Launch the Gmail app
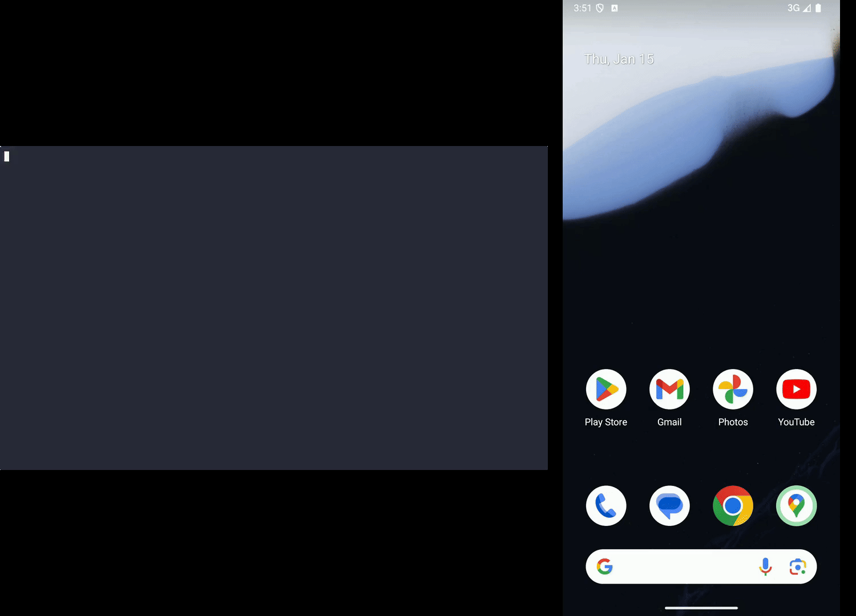This screenshot has width=856, height=616. [x=669, y=390]
